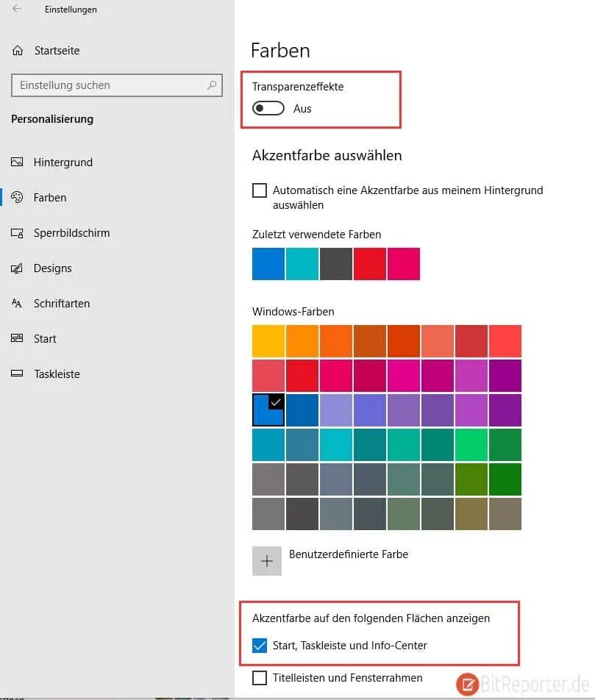Click the plus icon for Benutzerdefinierte Farbe
This screenshot has height=700, width=595.
pos(267,561)
